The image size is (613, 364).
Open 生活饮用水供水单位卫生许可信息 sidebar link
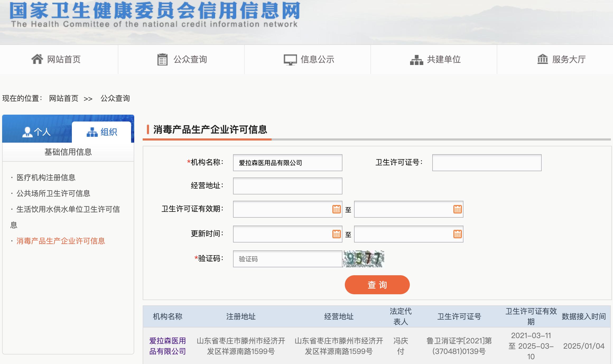(65, 217)
